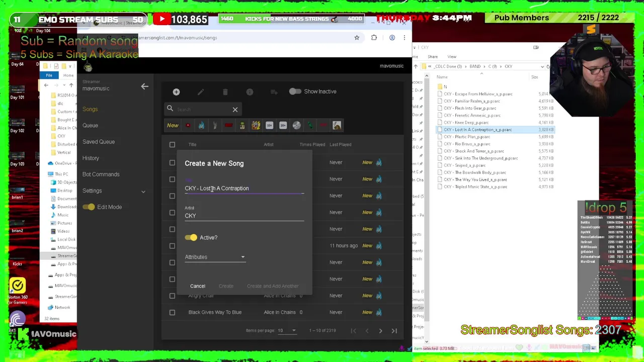Screen dimensions: 644x362
Task: Go to next page of songs
Action: [380, 331]
